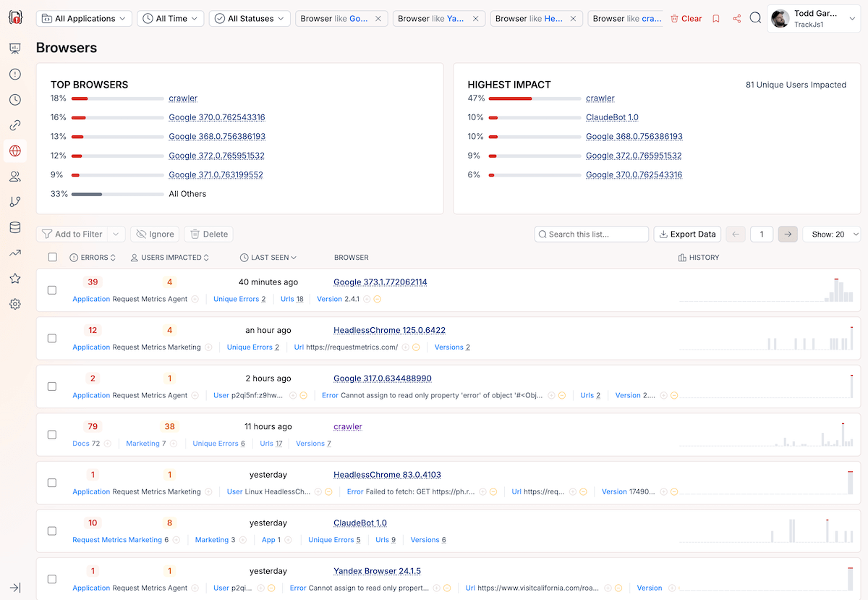Image resolution: width=868 pixels, height=600 pixels.
Task: Open the trending chart icon in sidebar
Action: 14,253
